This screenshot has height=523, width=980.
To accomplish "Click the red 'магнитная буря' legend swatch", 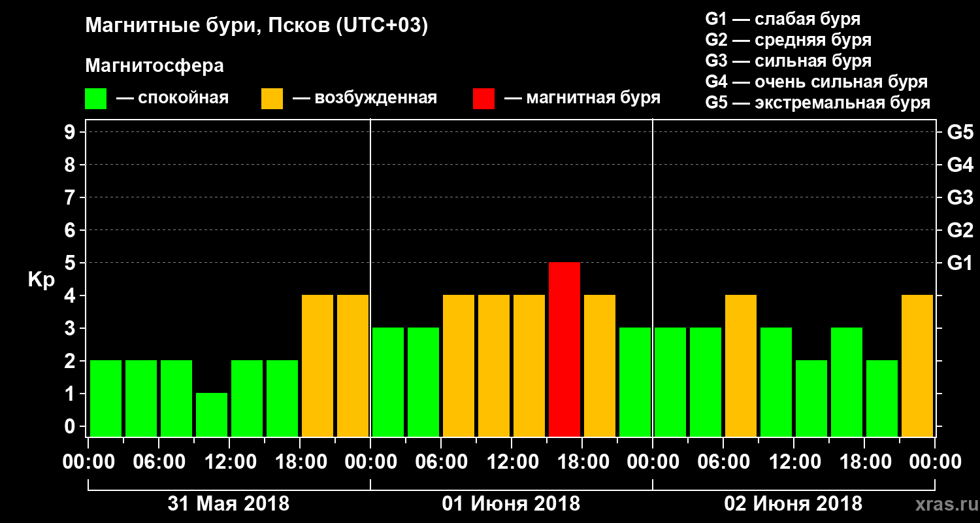I will (483, 99).
